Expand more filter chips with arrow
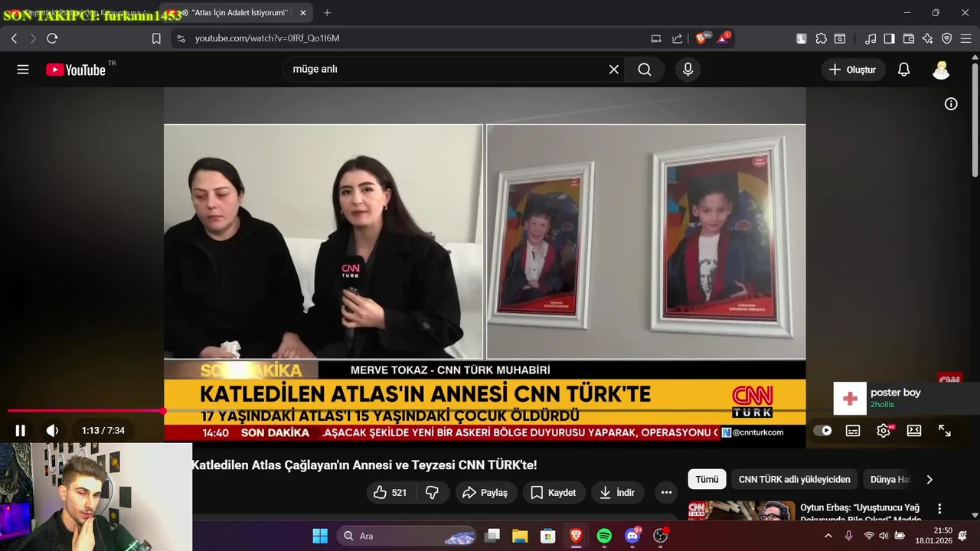The height and width of the screenshot is (551, 980). pyautogui.click(x=929, y=480)
